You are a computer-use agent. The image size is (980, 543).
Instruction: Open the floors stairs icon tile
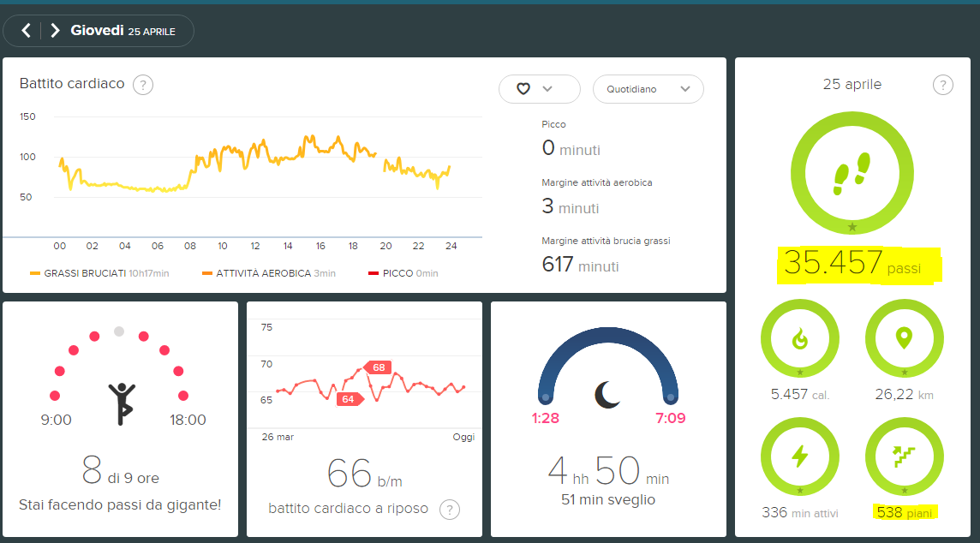(x=904, y=456)
